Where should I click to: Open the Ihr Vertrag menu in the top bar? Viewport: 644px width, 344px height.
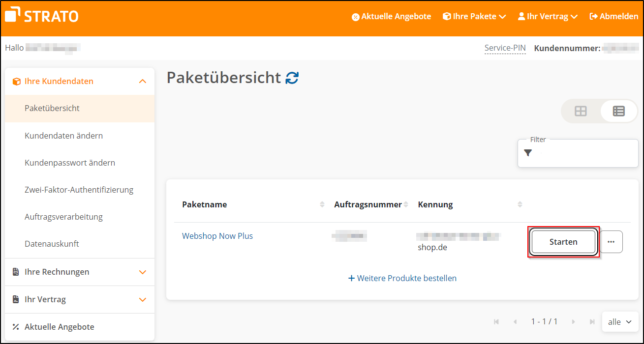tap(547, 16)
